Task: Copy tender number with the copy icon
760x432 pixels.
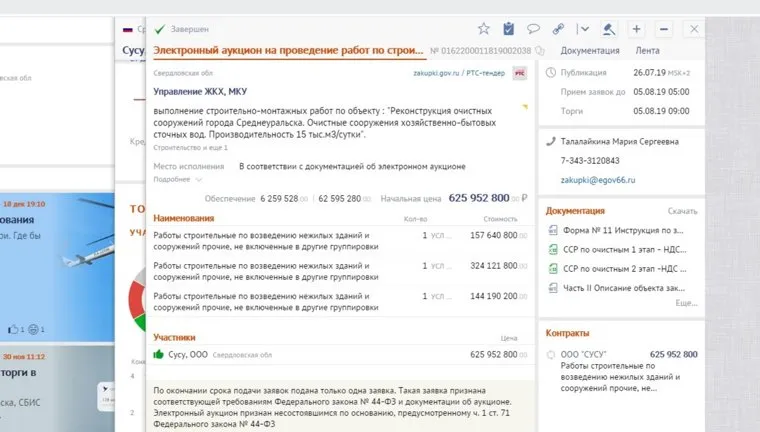Action: (540, 50)
